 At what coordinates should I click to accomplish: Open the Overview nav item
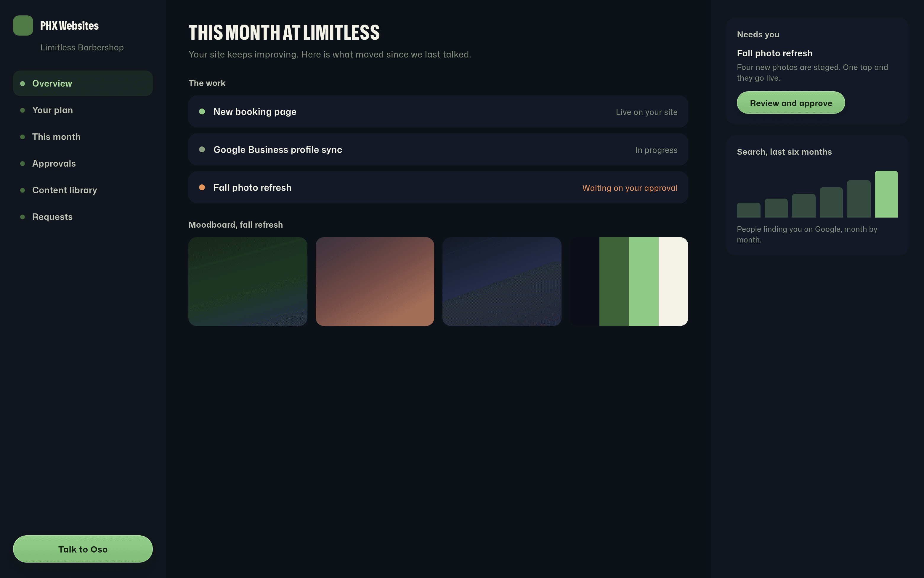point(83,83)
